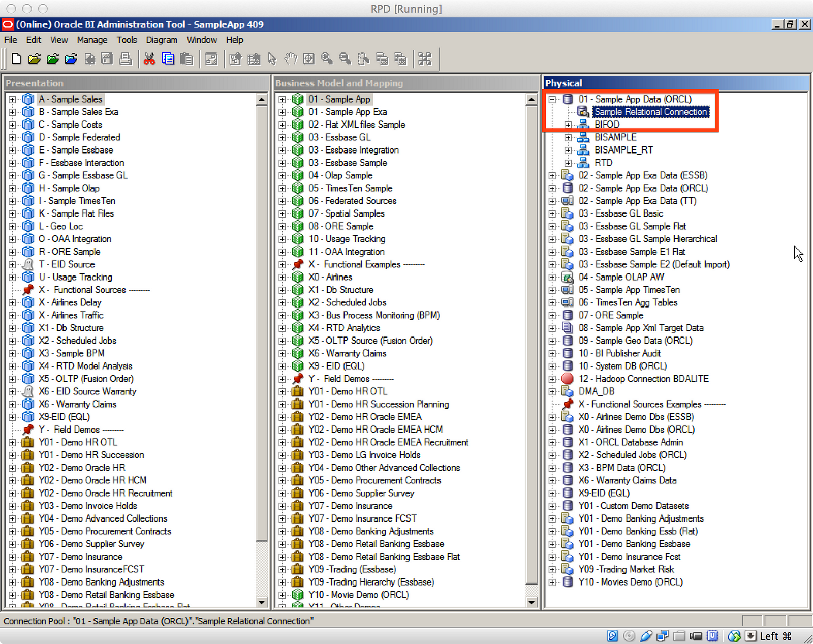The image size is (813, 644).
Task: Select BISAMPLE schema in Physical pane
Action: point(615,137)
